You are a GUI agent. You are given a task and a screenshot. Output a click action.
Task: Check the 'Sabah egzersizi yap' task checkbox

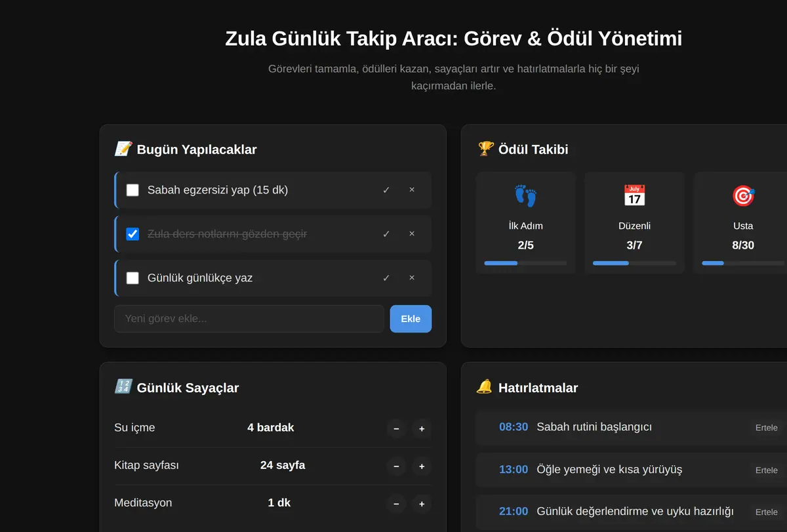pyautogui.click(x=132, y=190)
